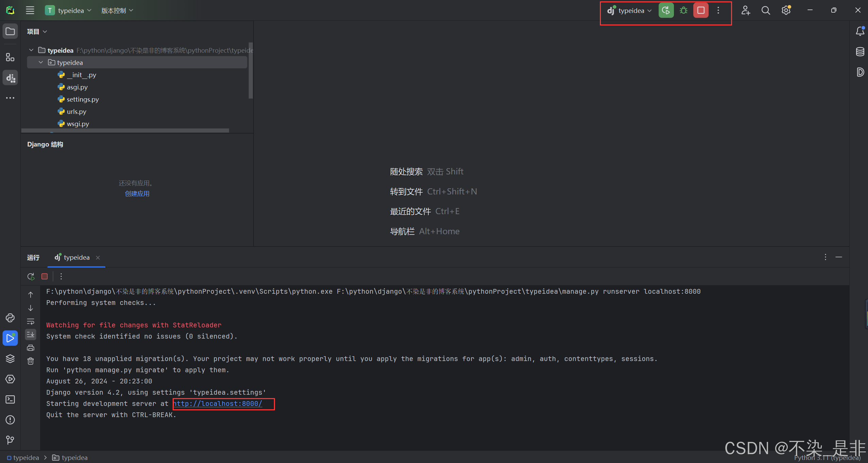
Task: Open more run actions in top toolbar
Action: click(718, 10)
